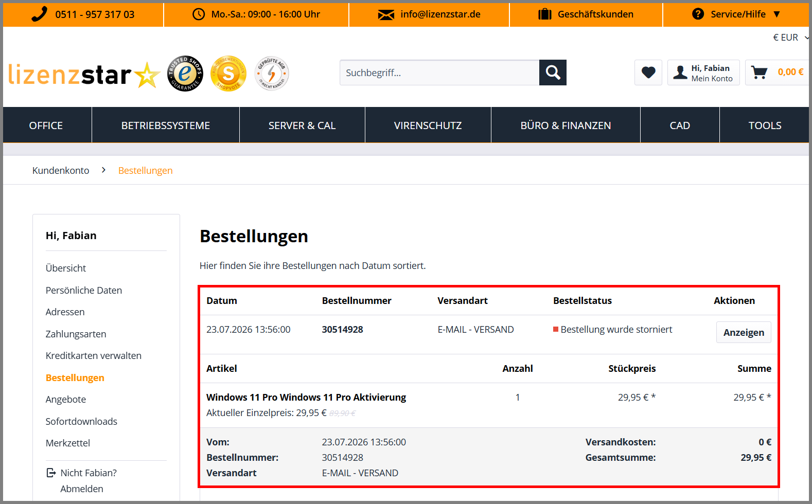Open Hi, Fabian Mein Konto button
Image resolution: width=812 pixels, height=504 pixels.
tap(703, 73)
